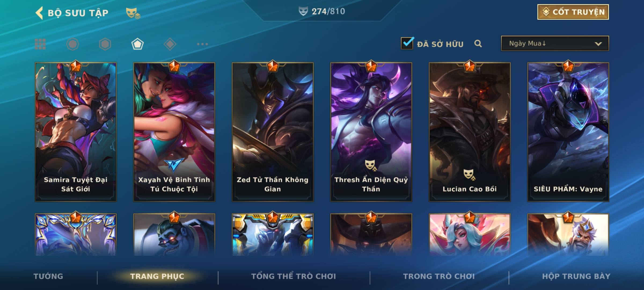Filter skins by the octagon rarity icon

pyautogui.click(x=72, y=44)
